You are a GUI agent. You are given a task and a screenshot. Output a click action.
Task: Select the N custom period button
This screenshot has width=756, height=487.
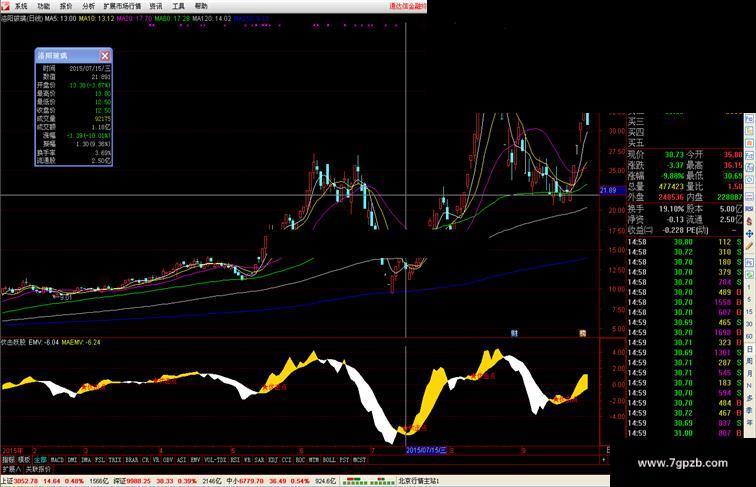[749, 386]
